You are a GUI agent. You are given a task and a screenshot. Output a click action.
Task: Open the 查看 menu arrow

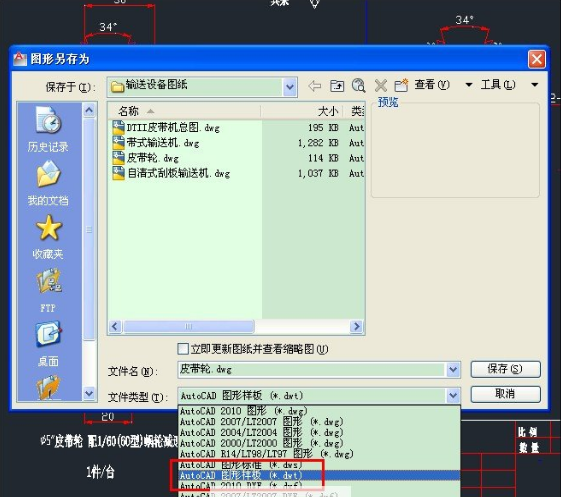pos(469,85)
